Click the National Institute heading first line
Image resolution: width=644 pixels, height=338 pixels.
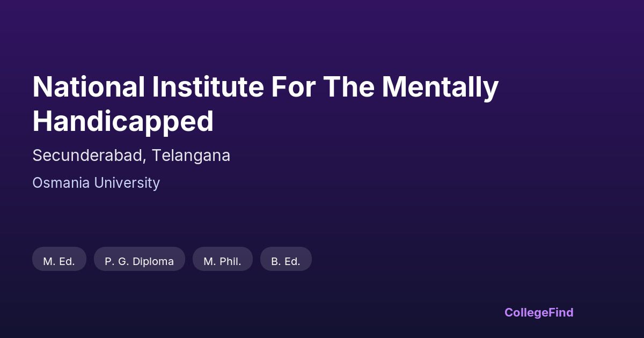pos(265,87)
